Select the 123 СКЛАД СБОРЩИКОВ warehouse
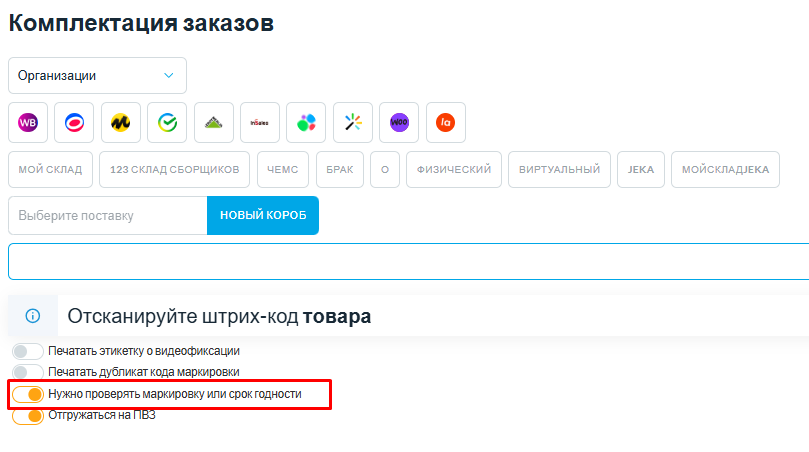 pyautogui.click(x=175, y=169)
